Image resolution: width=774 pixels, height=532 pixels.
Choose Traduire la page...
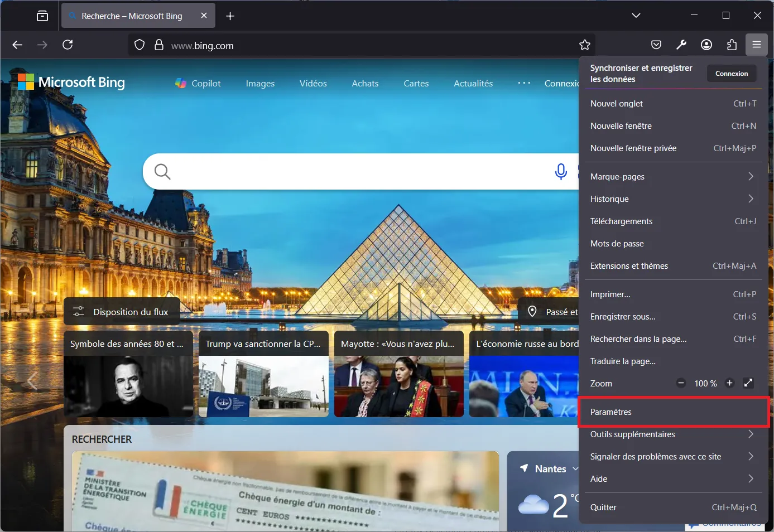coord(673,361)
